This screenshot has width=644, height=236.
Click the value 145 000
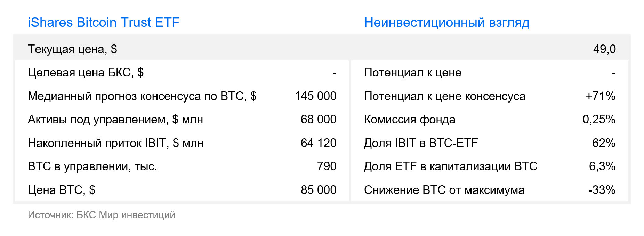point(315,96)
